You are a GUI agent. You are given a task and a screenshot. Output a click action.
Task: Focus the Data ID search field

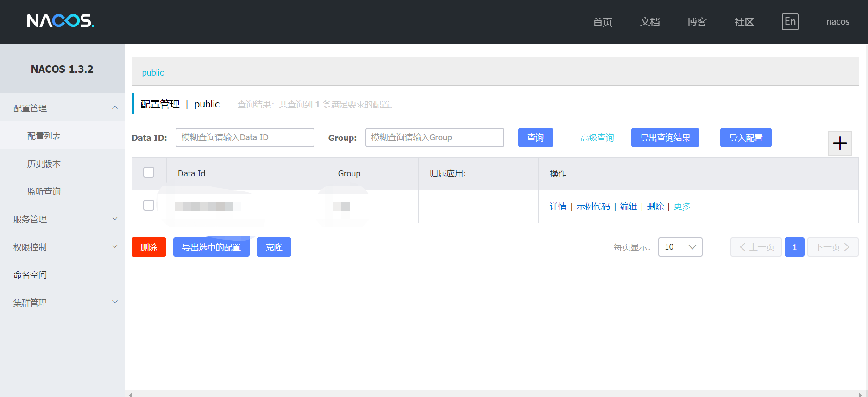[245, 138]
